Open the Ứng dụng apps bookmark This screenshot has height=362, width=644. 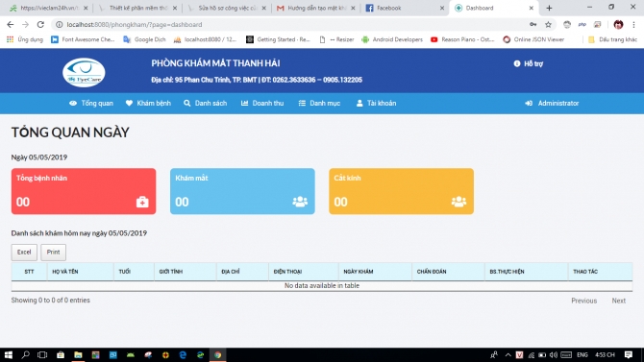pyautogui.click(x=25, y=39)
